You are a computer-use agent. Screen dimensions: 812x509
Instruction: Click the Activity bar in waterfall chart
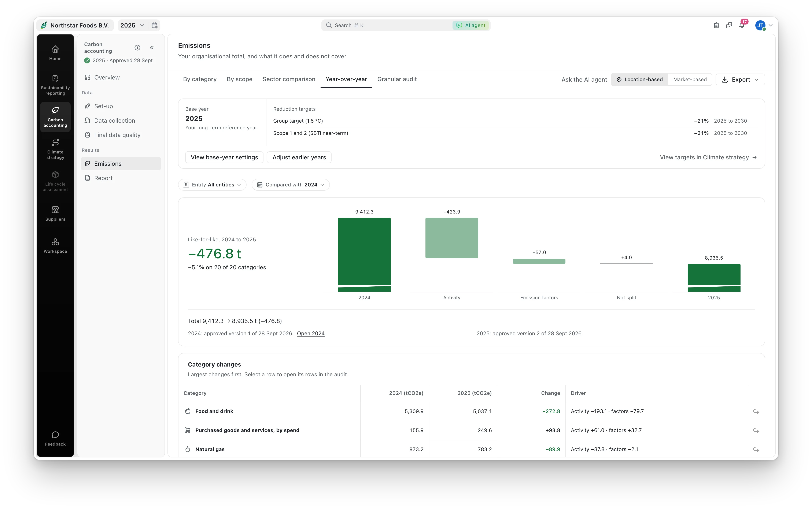(x=452, y=238)
